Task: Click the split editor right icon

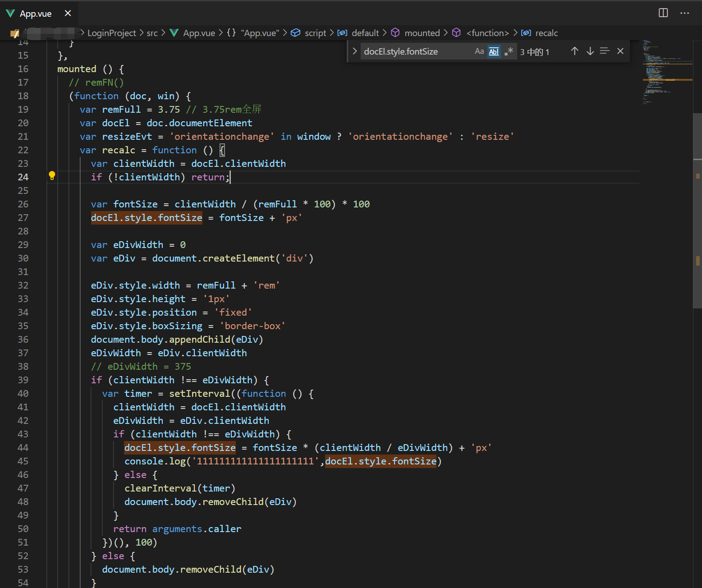Action: pyautogui.click(x=663, y=13)
